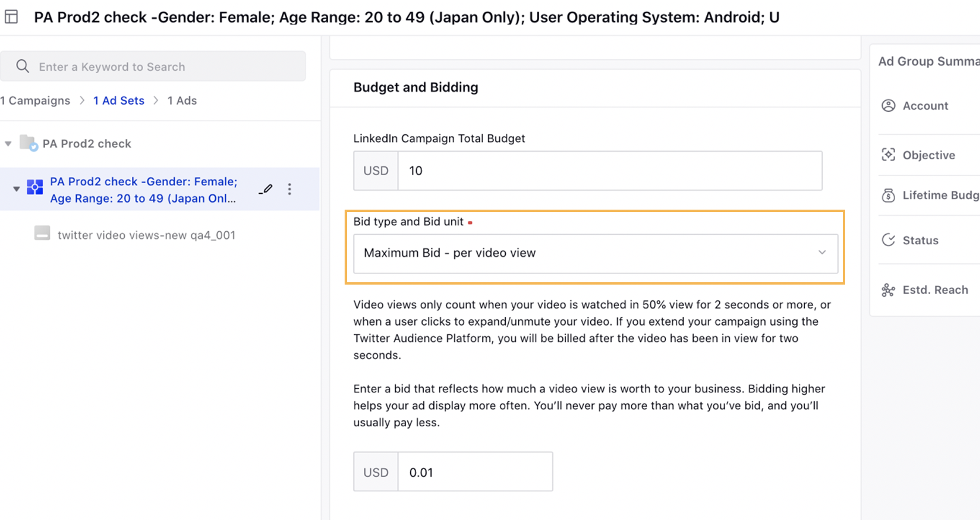980x520 pixels.
Task: Open the 1 Ad Sets breadcrumb
Action: pyautogui.click(x=118, y=100)
